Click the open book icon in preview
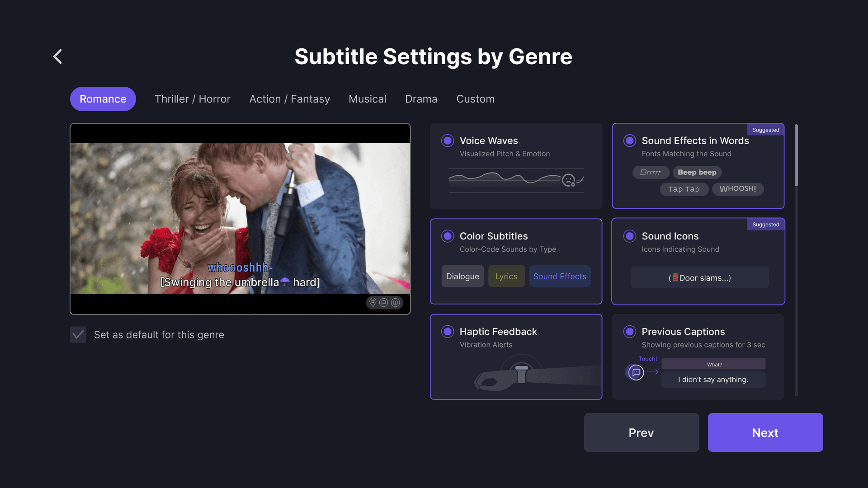This screenshot has height=488, width=868. tap(396, 302)
